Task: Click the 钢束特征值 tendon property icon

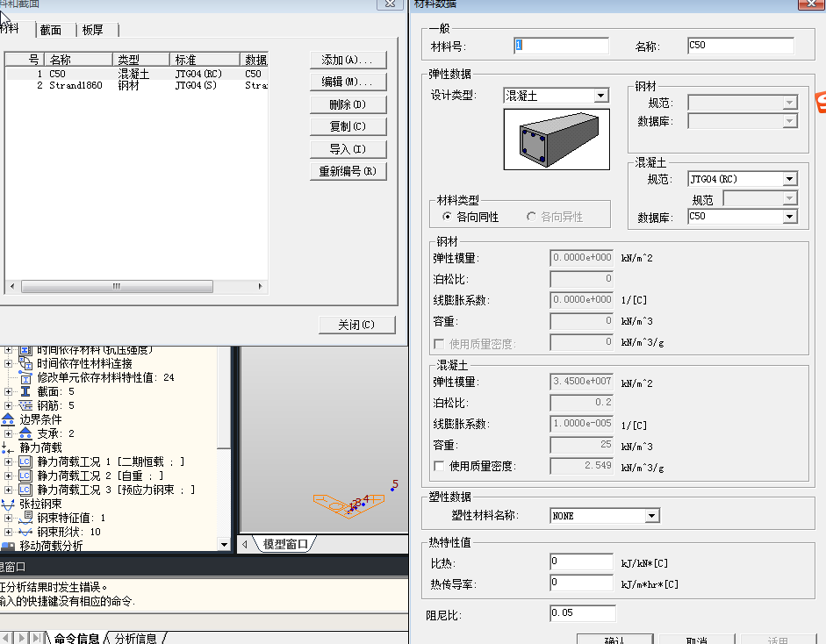Action: (x=25, y=518)
